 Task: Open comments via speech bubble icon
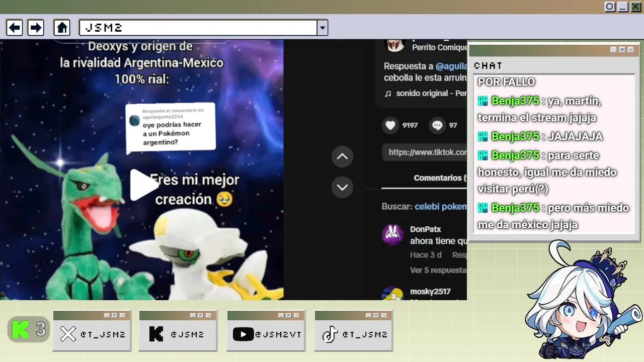point(437,125)
